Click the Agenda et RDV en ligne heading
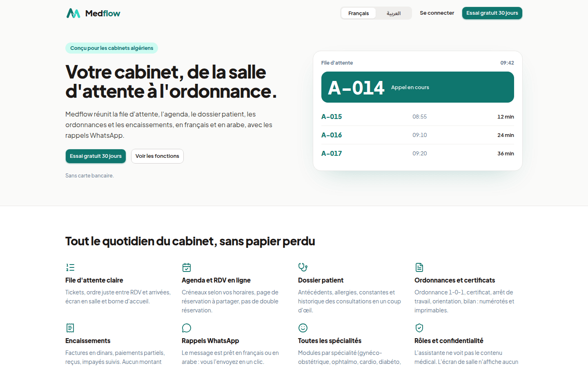The image size is (588, 368). [x=216, y=280]
